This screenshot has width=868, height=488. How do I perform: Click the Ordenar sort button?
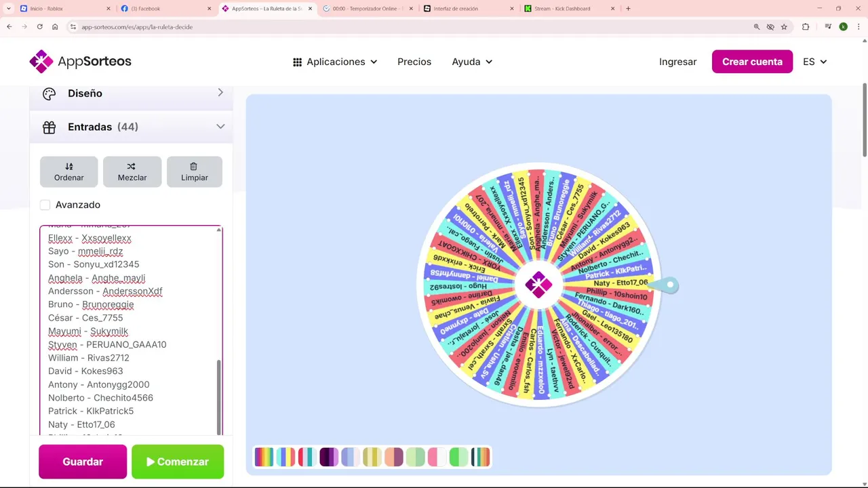click(x=69, y=171)
